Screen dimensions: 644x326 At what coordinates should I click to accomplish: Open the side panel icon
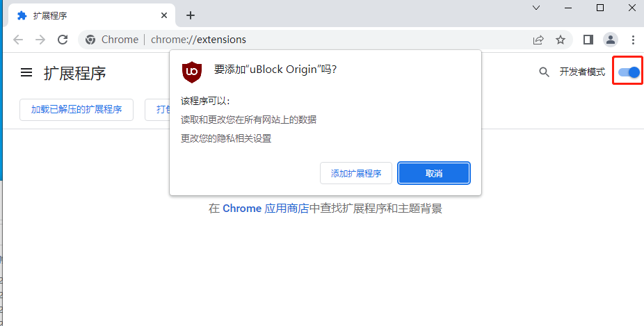pos(588,40)
